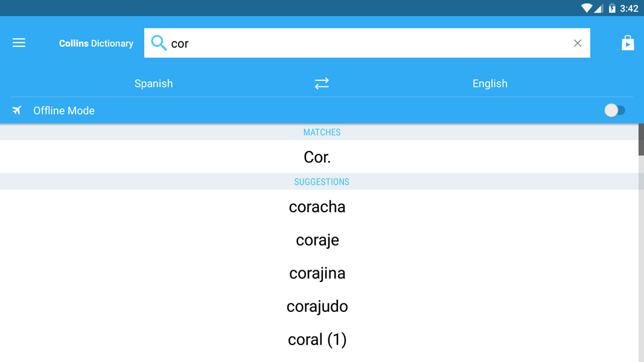
Task: Toggle the Offline Mode switch
Action: 614,110
